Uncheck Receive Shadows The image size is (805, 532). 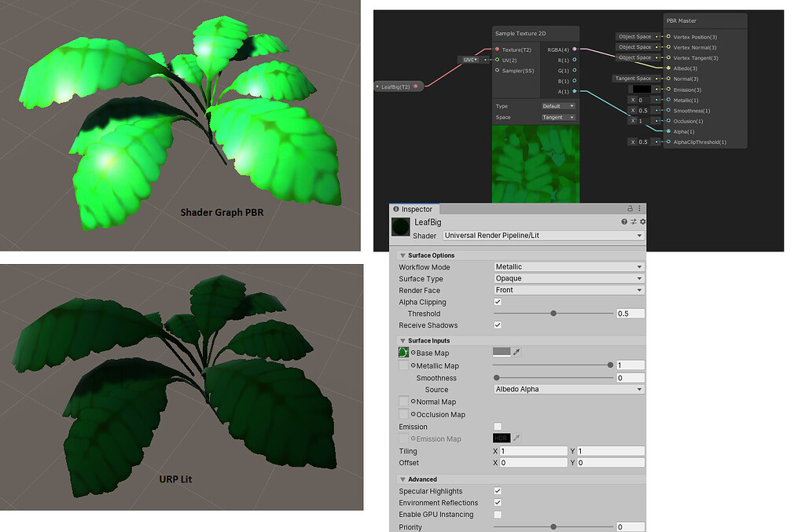tap(498, 325)
